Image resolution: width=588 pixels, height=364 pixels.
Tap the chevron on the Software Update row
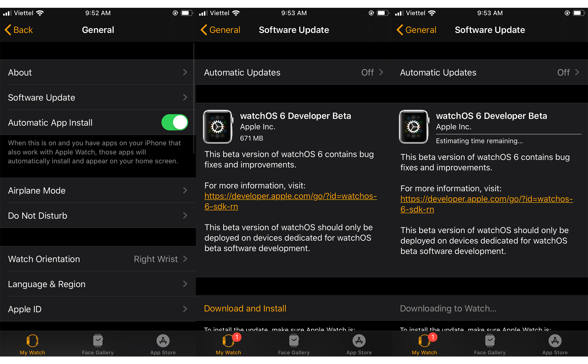(x=185, y=97)
